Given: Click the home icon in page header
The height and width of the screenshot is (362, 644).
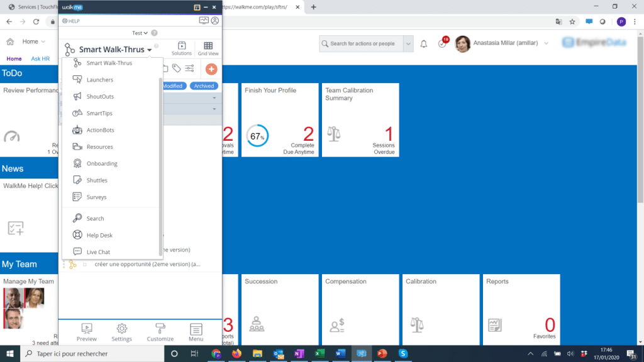Looking at the screenshot, I should pyautogui.click(x=10, y=41).
